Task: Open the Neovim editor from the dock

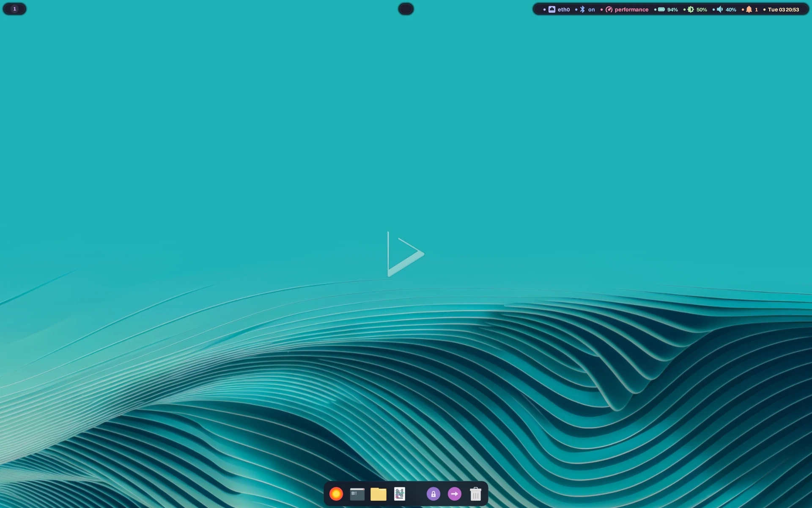Action: tap(399, 494)
